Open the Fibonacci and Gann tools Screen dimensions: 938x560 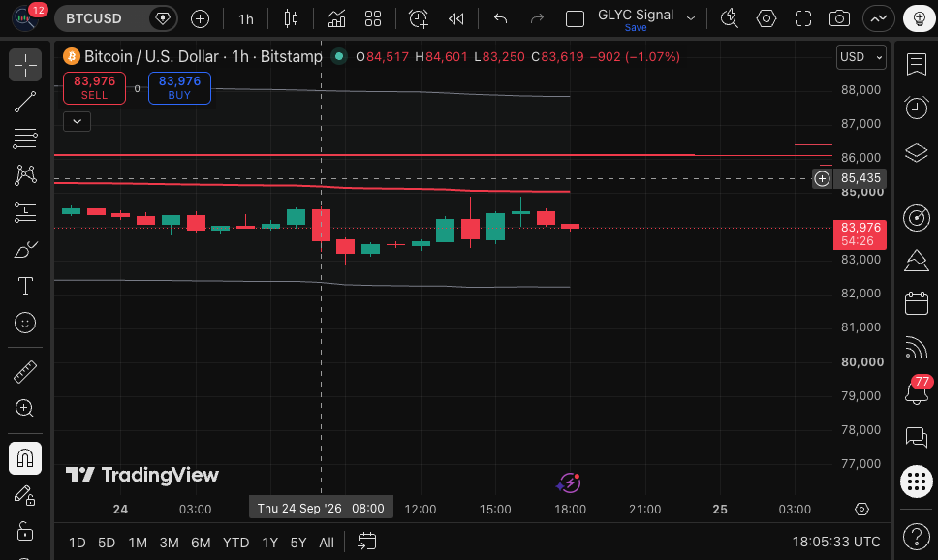[x=25, y=139]
